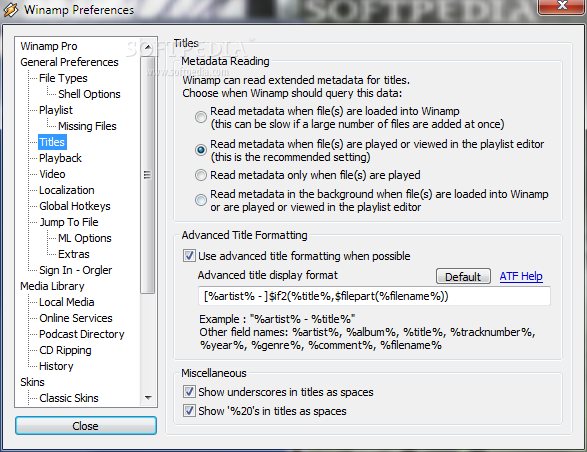Select read metadata when files are loaded
The width and height of the screenshot is (587, 452).
tap(201, 117)
